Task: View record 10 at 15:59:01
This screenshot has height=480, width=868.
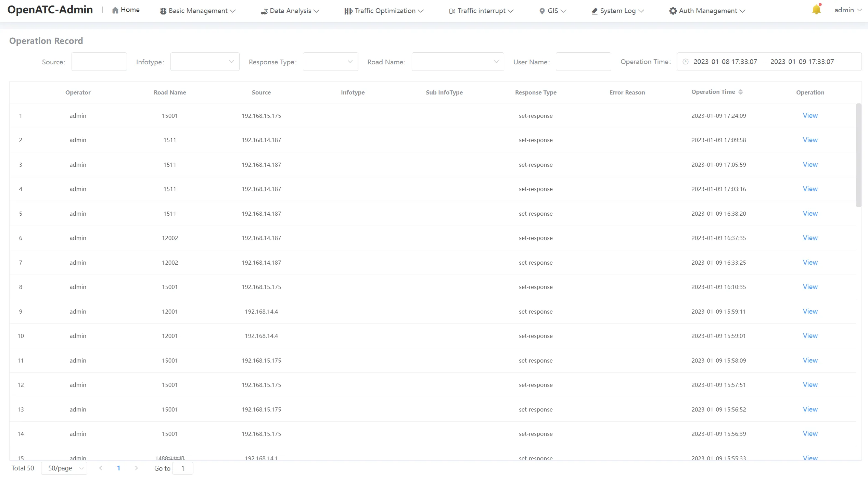Action: (x=810, y=336)
